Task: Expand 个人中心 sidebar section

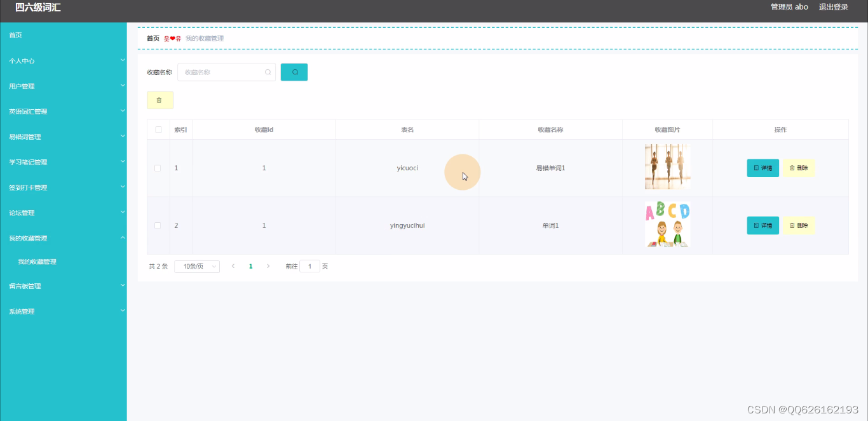Action: [x=64, y=61]
